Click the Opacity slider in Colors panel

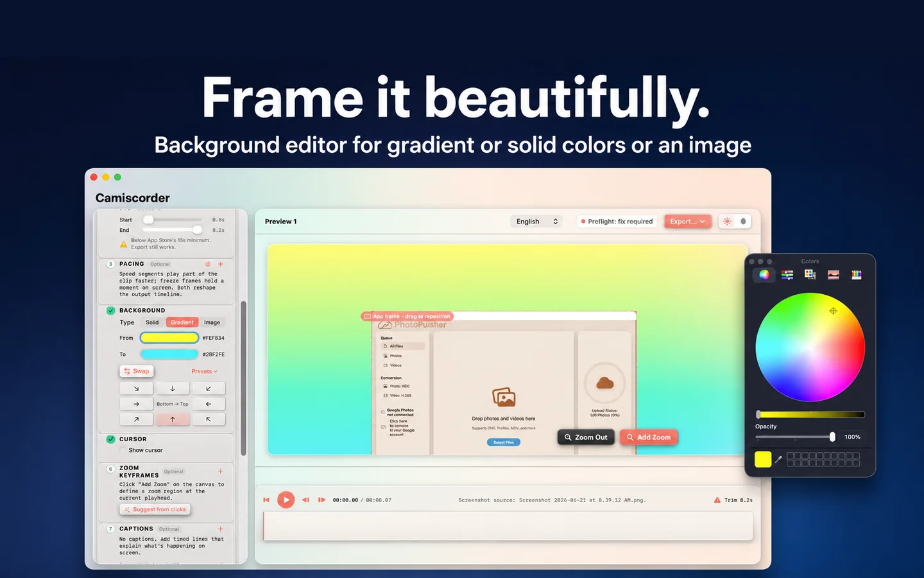tap(796, 437)
